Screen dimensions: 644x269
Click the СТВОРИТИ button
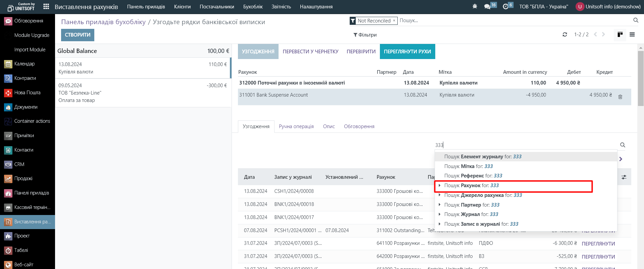[78, 35]
